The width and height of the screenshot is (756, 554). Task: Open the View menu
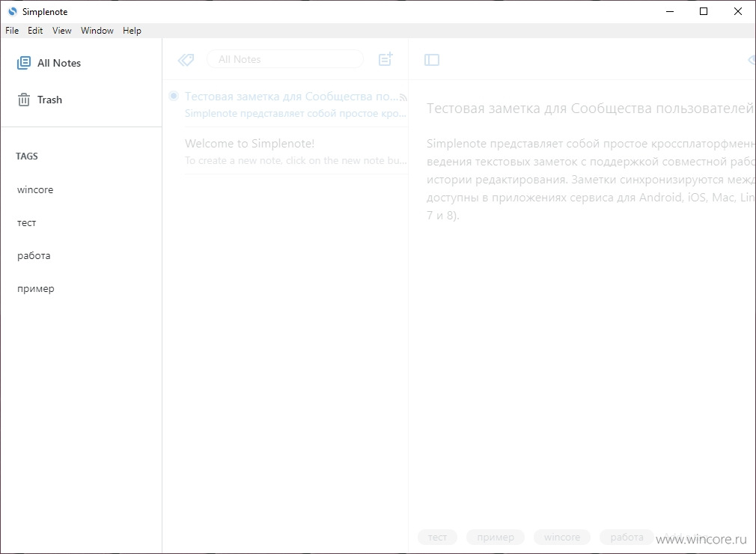tap(61, 31)
